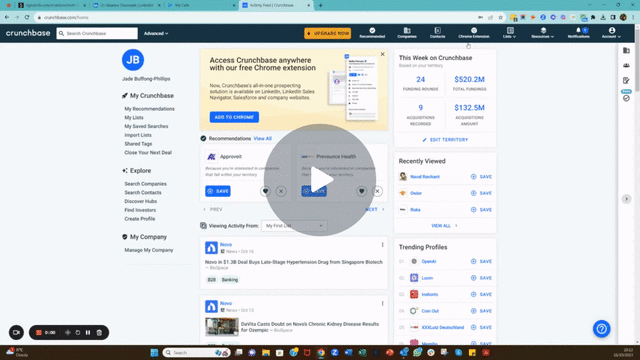Expand the Account dropdown menu
The image size is (640, 360).
pyautogui.click(x=611, y=33)
